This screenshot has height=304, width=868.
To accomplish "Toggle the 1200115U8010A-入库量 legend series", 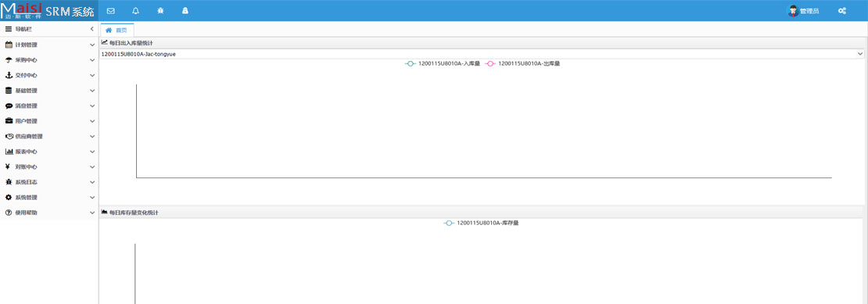I will [x=442, y=63].
